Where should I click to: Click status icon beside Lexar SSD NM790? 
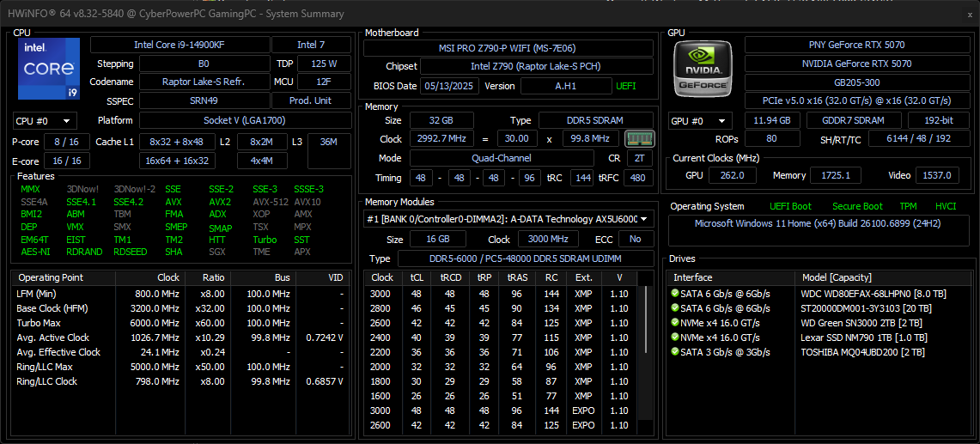[x=674, y=337]
